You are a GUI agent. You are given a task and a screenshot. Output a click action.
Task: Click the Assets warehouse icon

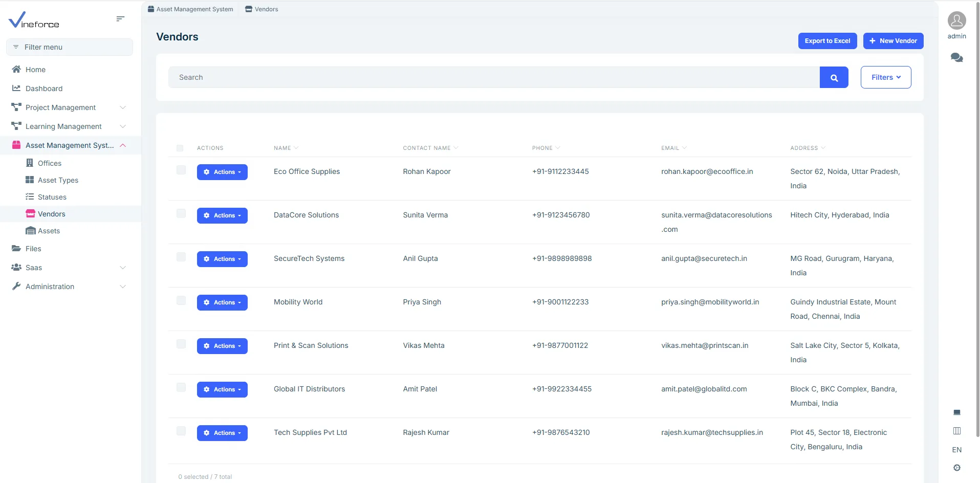tap(31, 230)
